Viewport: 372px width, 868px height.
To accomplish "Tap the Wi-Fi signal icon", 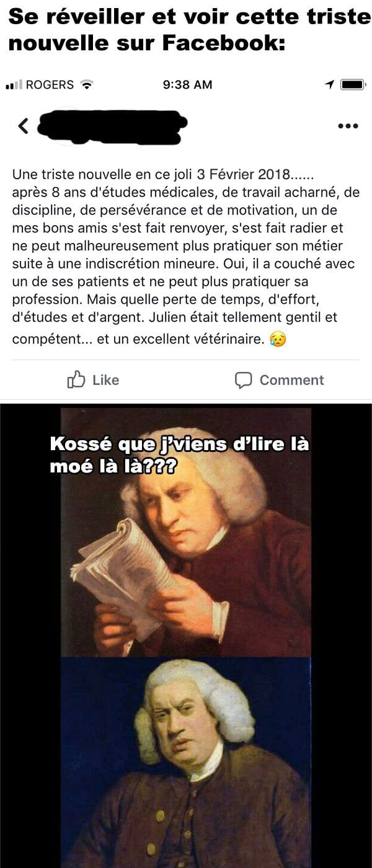I will pyautogui.click(x=87, y=84).
